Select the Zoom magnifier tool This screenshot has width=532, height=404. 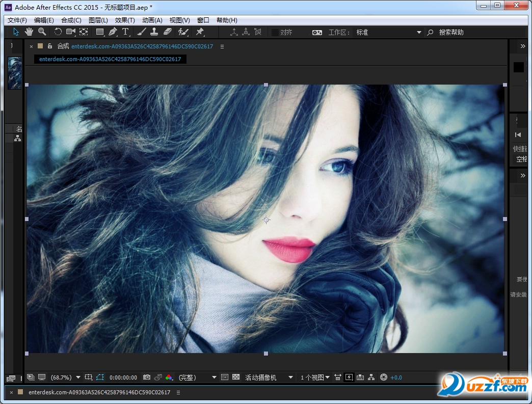pos(42,32)
